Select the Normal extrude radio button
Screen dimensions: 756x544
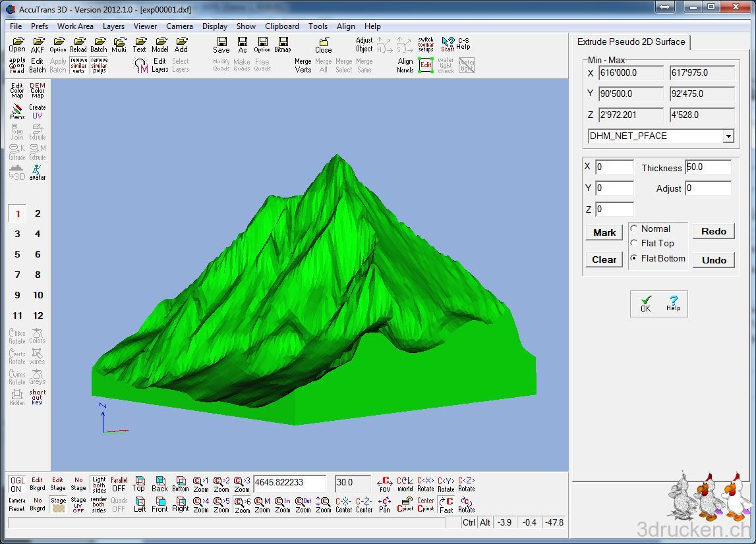[634, 229]
